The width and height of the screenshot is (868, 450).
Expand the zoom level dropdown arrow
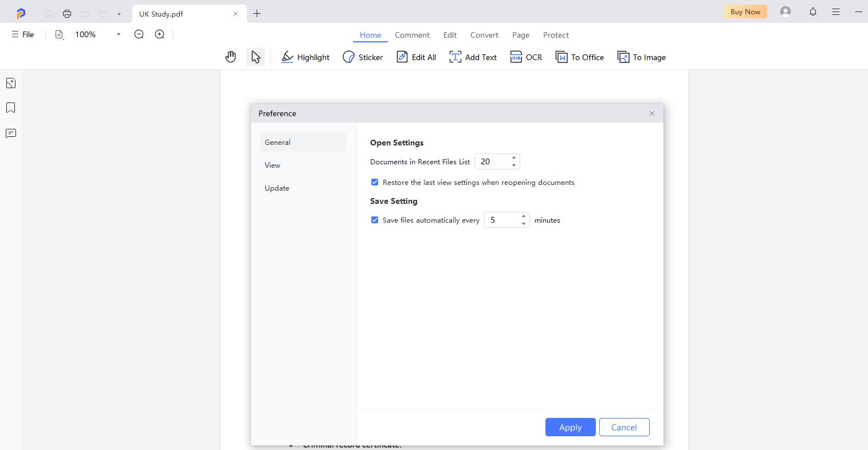tap(119, 34)
